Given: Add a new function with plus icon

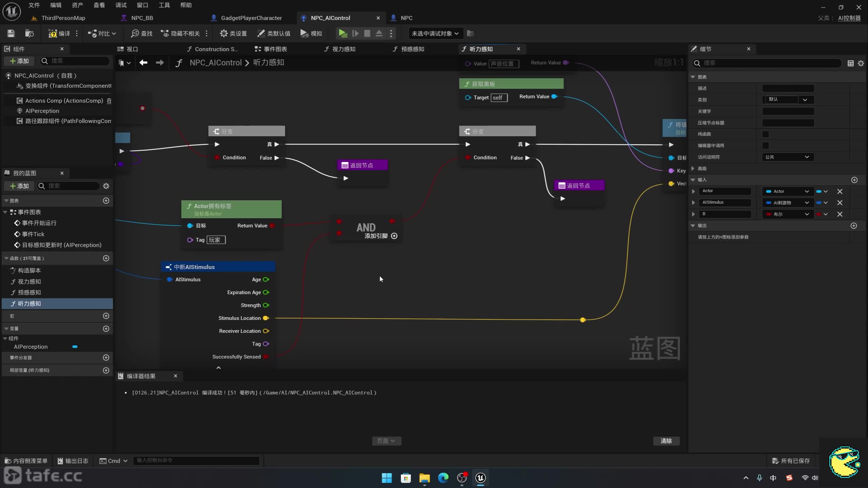Looking at the screenshot, I should point(106,258).
